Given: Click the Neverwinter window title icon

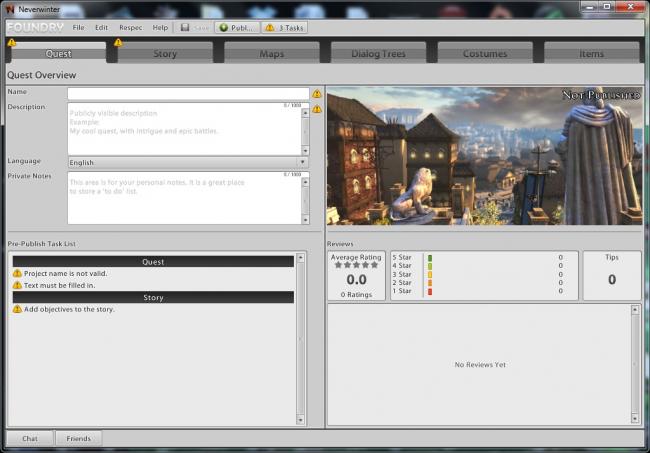Looking at the screenshot, I should (10, 9).
